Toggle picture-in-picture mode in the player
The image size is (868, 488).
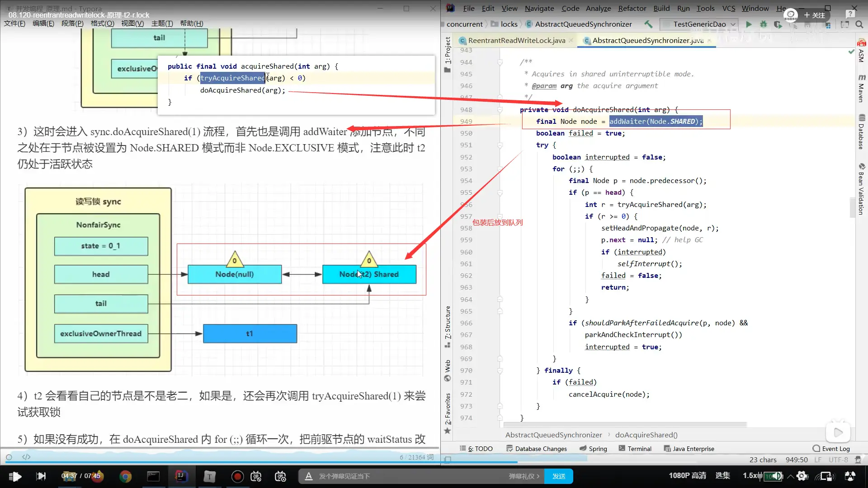pos(826,476)
